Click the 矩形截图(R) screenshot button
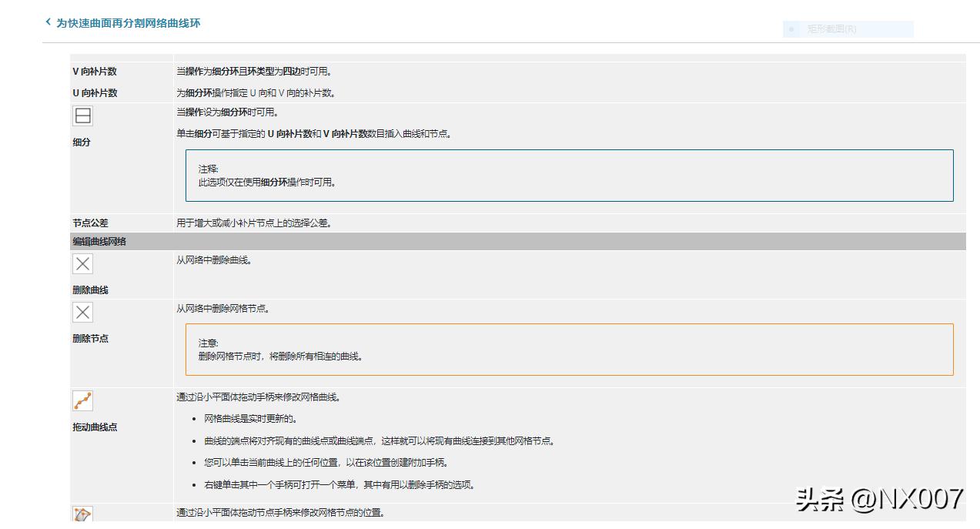The image size is (980, 529). coord(847,29)
